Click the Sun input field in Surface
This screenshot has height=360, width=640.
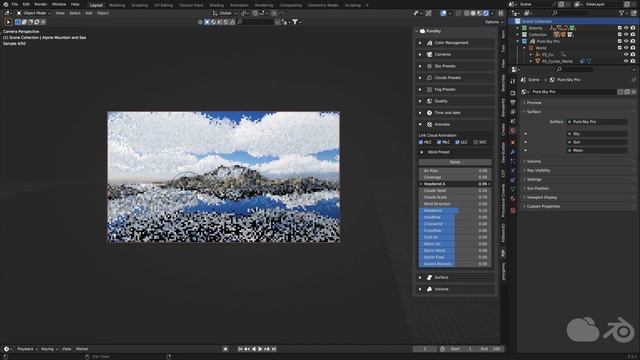(597, 142)
